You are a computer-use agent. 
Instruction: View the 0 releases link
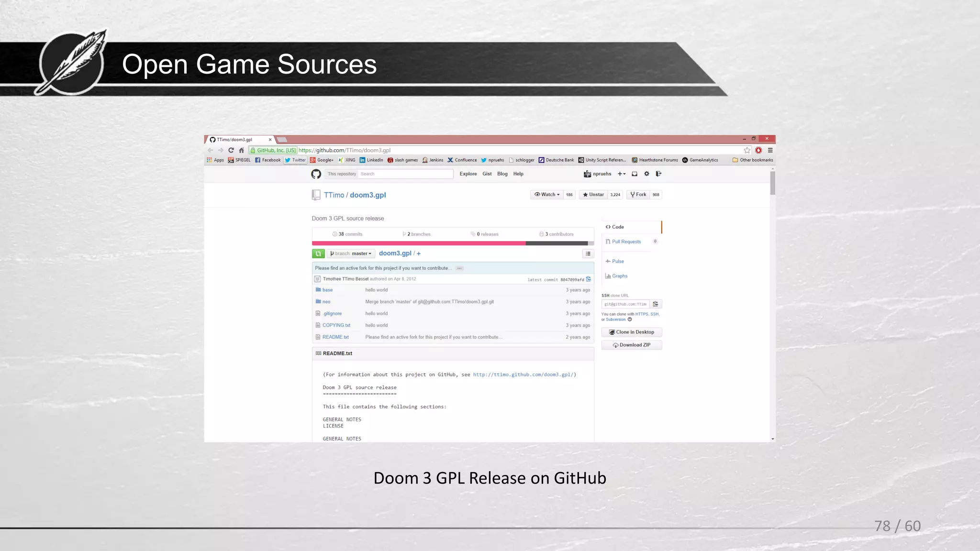point(484,234)
